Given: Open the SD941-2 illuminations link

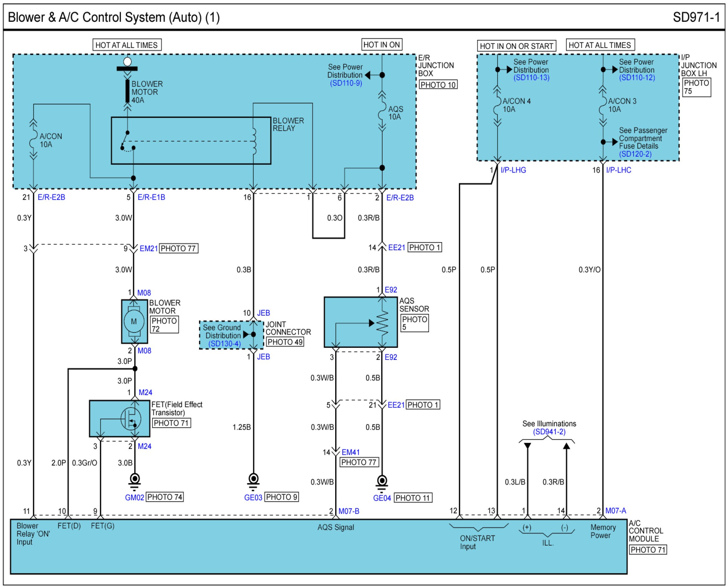Looking at the screenshot, I should click(x=549, y=432).
